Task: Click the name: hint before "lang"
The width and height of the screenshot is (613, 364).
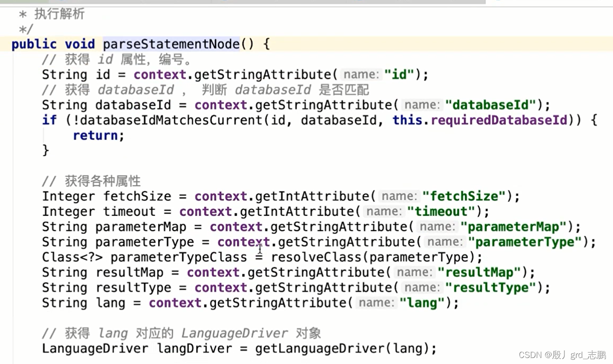Action: (x=376, y=303)
